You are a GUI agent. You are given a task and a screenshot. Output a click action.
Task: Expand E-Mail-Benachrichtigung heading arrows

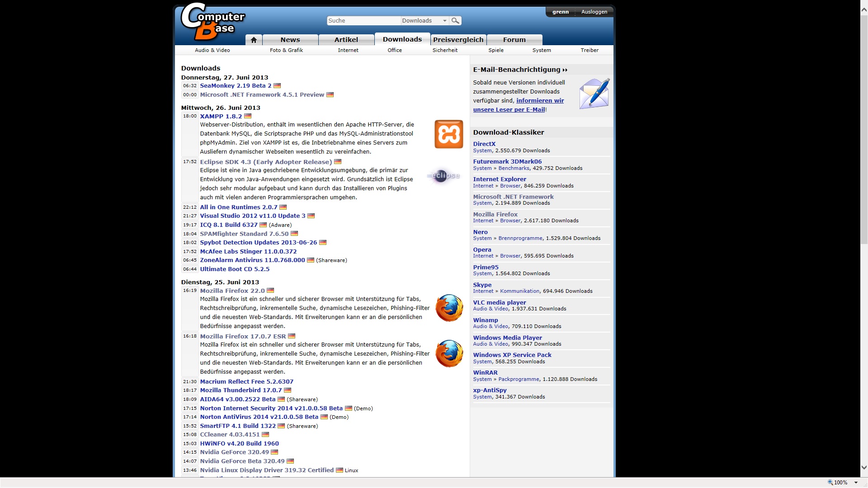(x=565, y=70)
